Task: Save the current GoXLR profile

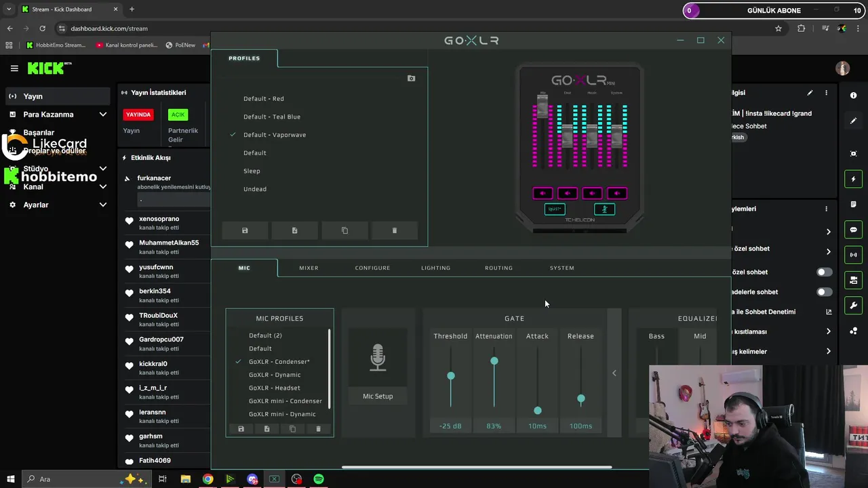Action: [x=245, y=230]
